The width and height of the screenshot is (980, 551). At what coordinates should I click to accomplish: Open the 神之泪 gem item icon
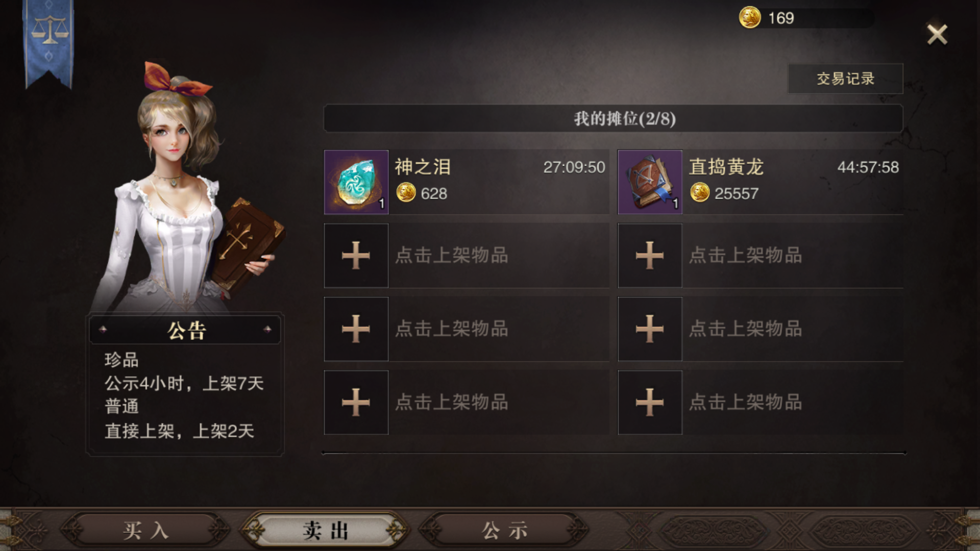356,182
